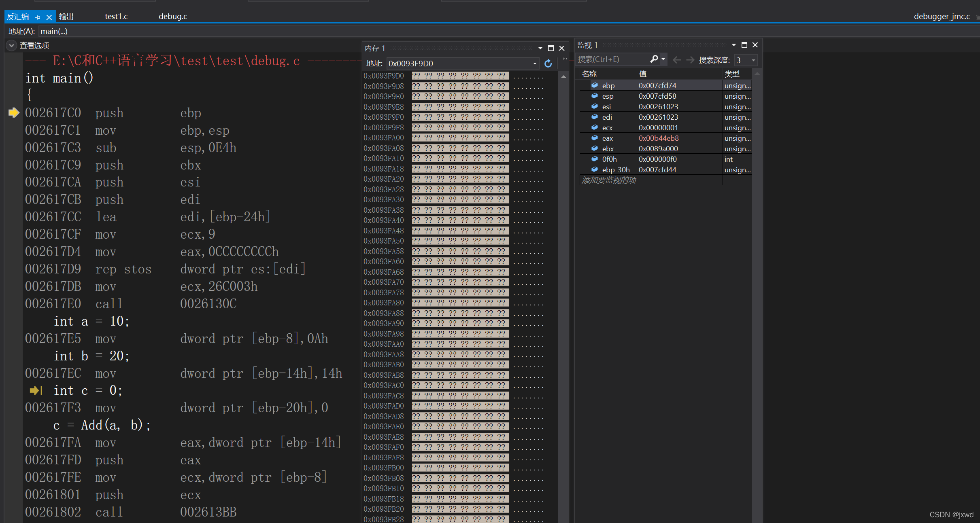Click the eax variable icon in watch

click(595, 138)
